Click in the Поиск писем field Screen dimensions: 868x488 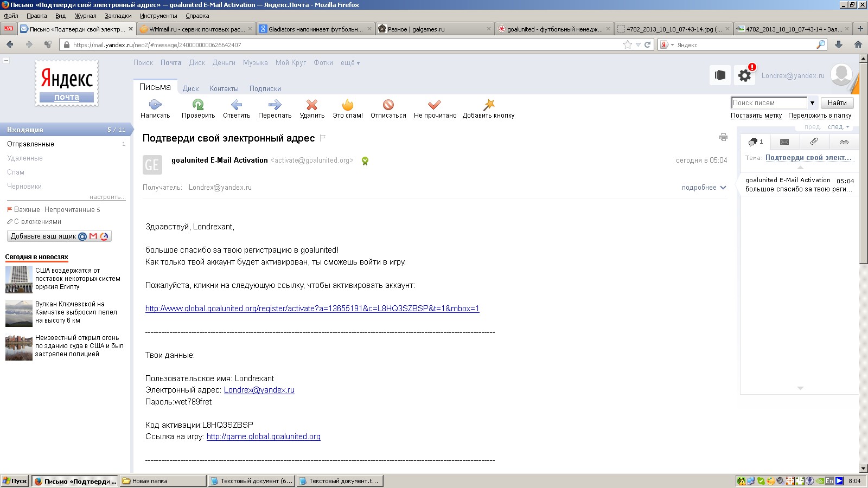[769, 102]
